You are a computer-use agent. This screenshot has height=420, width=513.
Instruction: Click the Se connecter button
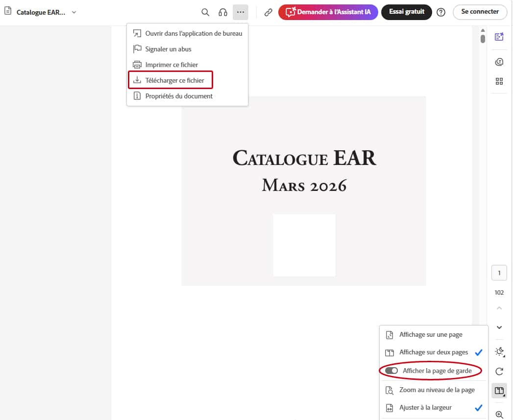pos(480,12)
